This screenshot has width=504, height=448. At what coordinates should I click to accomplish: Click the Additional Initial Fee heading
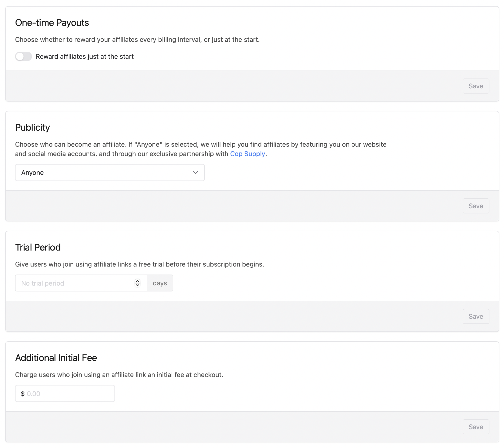pos(56,358)
